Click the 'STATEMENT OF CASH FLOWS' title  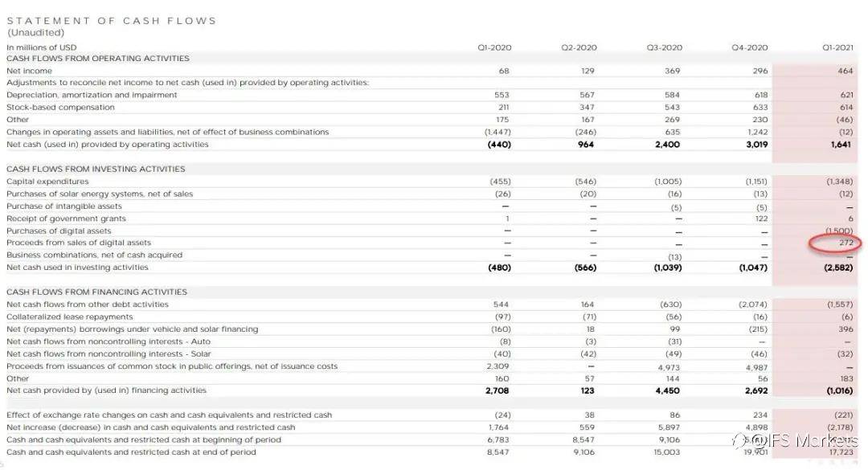point(111,20)
